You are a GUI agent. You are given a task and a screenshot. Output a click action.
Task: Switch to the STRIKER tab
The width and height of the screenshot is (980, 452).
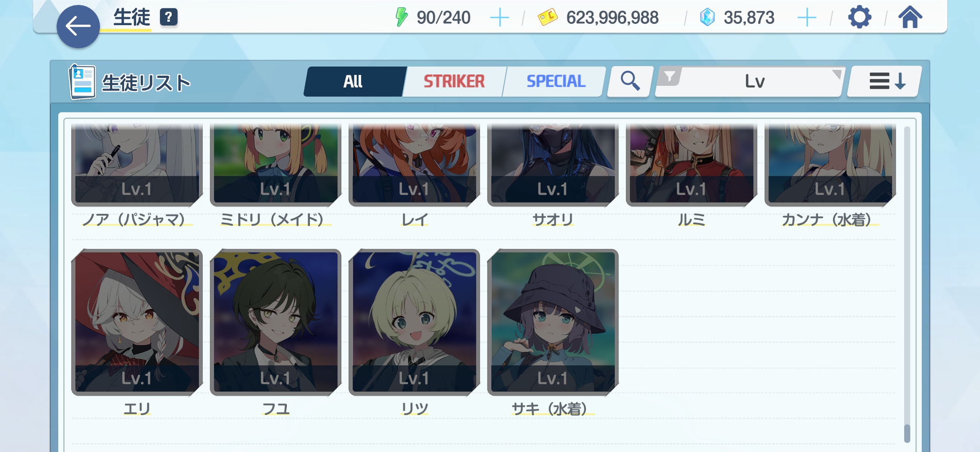point(454,81)
